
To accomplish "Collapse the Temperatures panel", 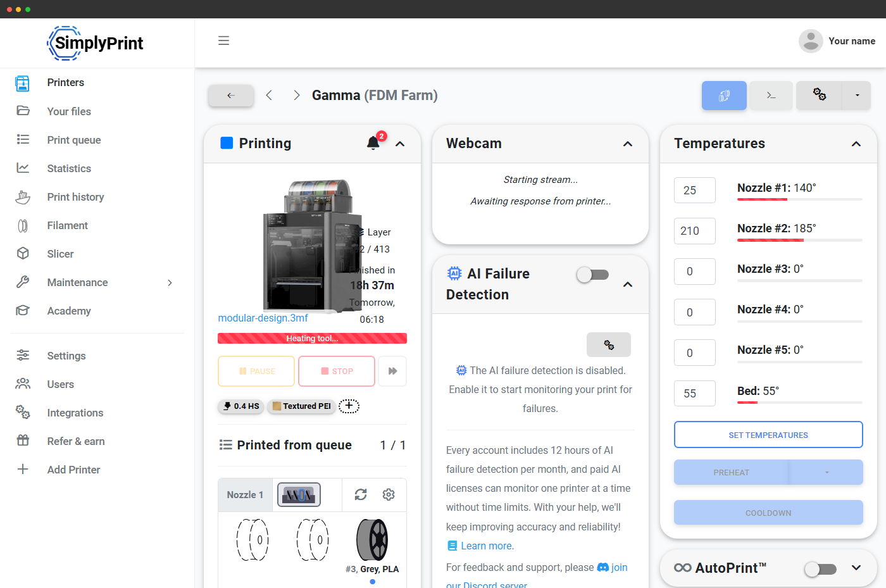I will point(856,144).
